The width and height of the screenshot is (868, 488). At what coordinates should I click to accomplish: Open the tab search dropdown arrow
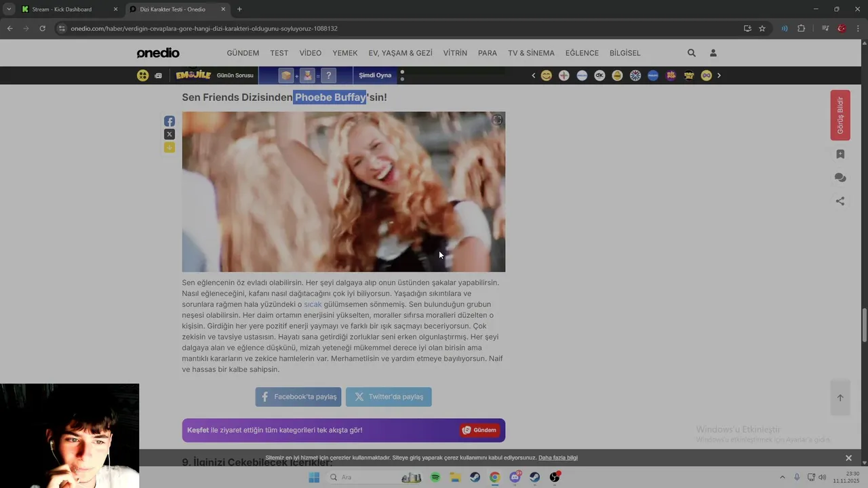pos(9,9)
